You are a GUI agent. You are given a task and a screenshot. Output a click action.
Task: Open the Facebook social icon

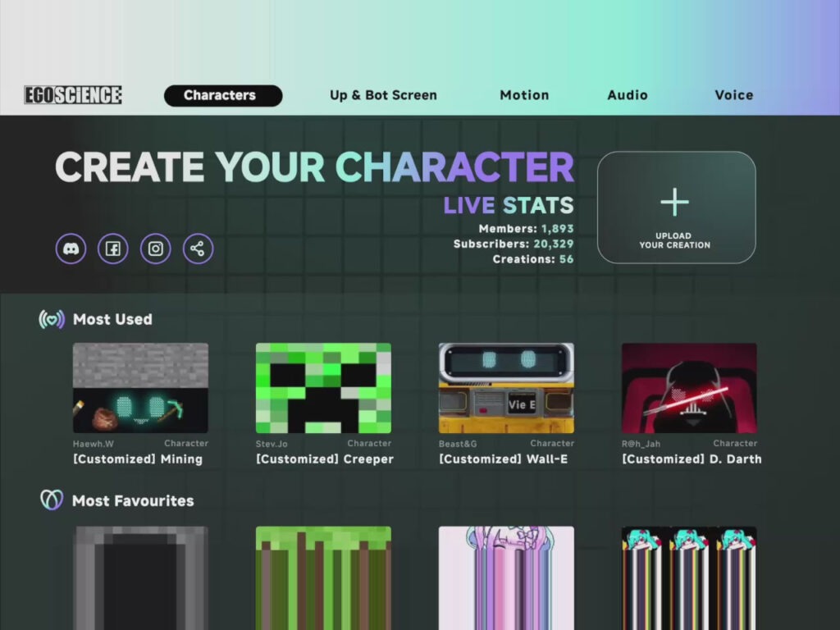(x=113, y=249)
